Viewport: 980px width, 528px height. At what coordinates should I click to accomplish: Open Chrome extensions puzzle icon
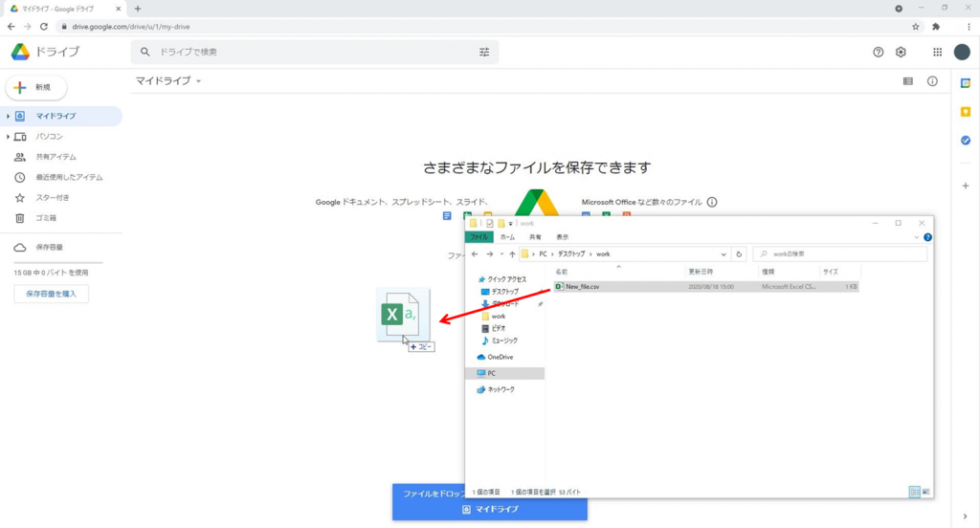pos(936,27)
